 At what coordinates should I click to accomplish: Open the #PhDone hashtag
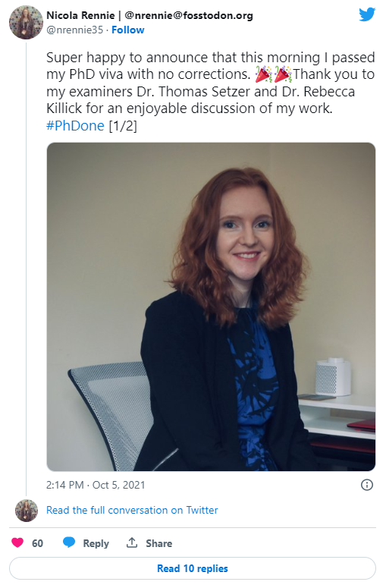point(75,126)
